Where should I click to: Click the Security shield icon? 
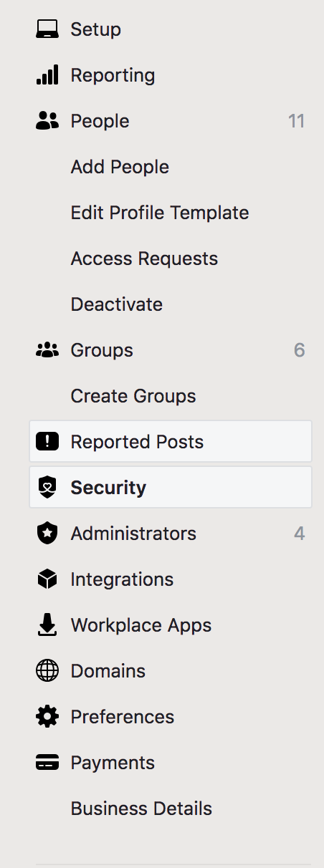pos(47,488)
